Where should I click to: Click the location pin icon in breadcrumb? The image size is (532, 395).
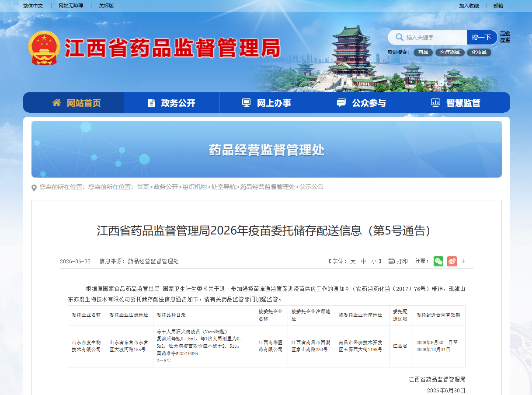click(x=34, y=188)
